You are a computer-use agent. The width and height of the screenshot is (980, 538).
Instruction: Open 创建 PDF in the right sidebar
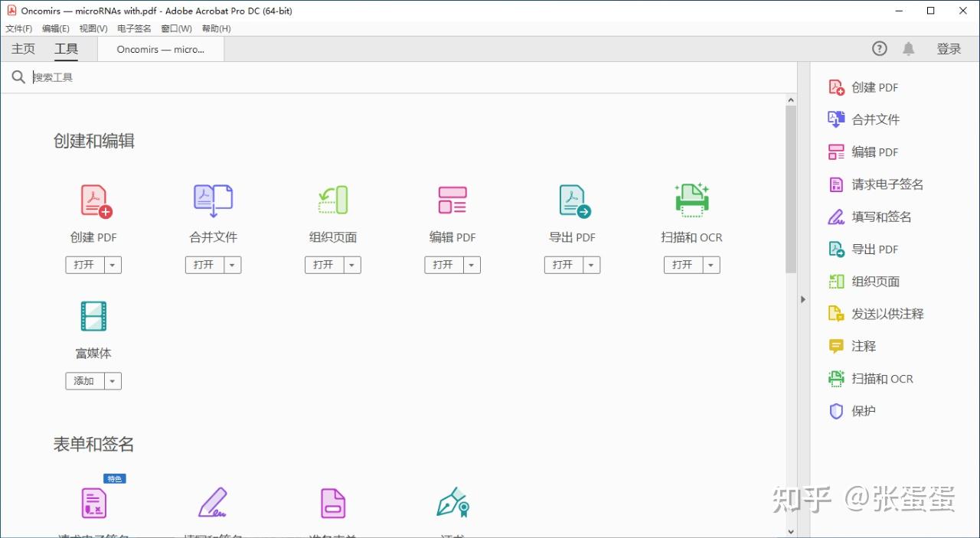click(863, 87)
